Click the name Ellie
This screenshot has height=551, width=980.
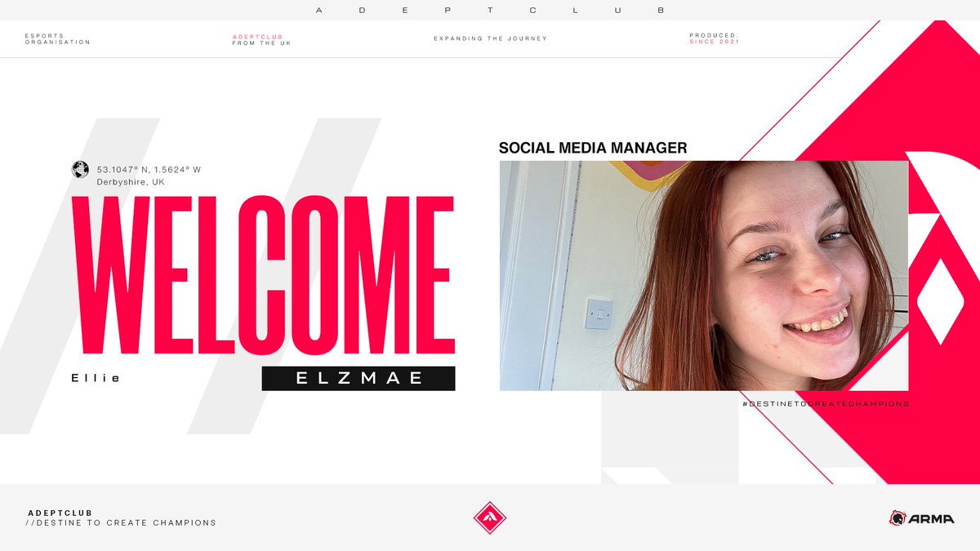coord(96,378)
